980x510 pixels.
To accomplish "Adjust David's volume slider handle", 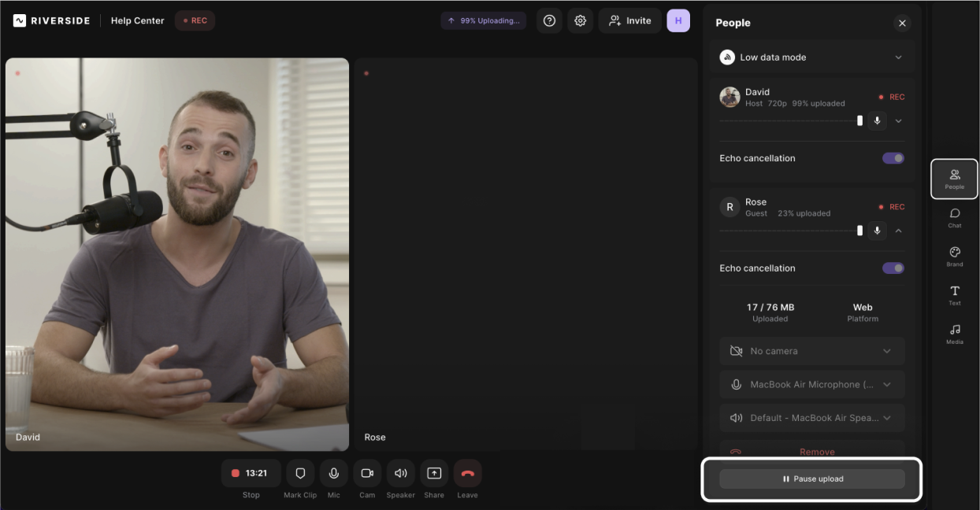I will [859, 120].
